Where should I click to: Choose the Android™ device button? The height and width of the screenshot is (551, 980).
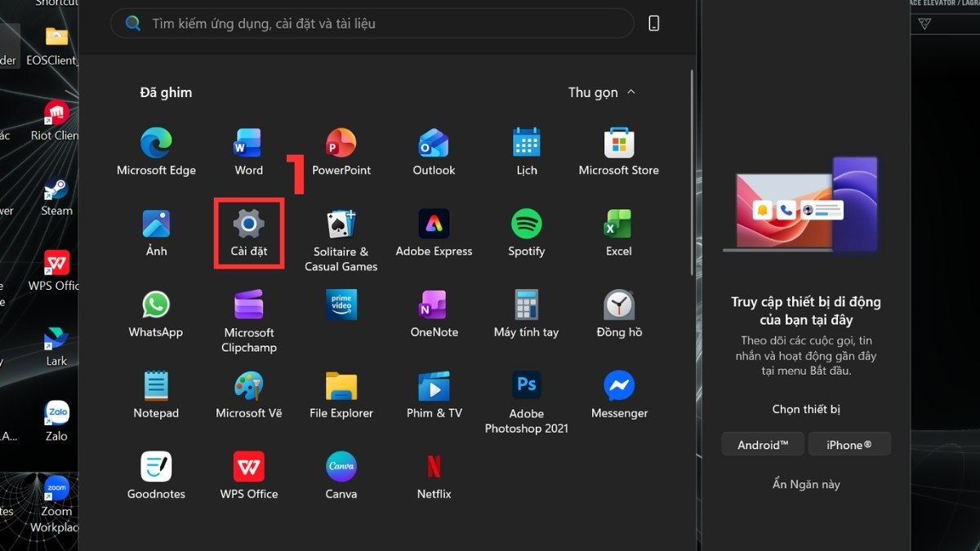763,445
